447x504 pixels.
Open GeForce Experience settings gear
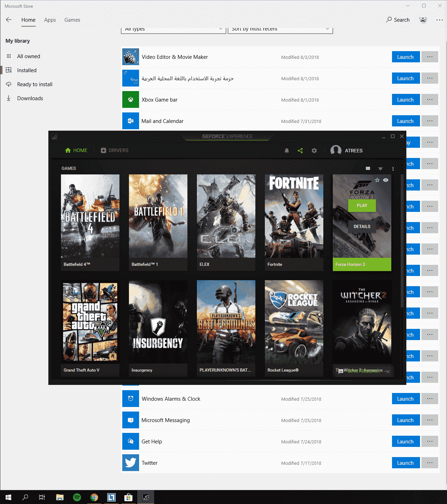[314, 151]
